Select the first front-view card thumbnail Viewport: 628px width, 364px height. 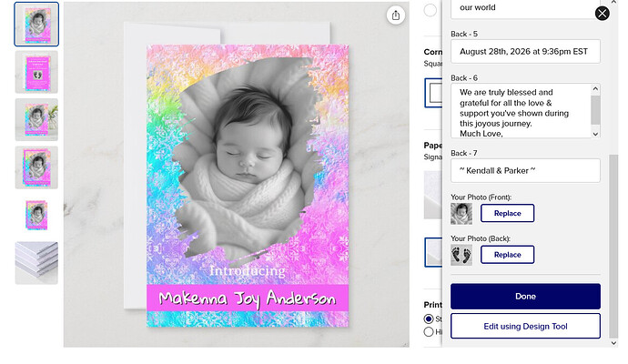[36, 24]
